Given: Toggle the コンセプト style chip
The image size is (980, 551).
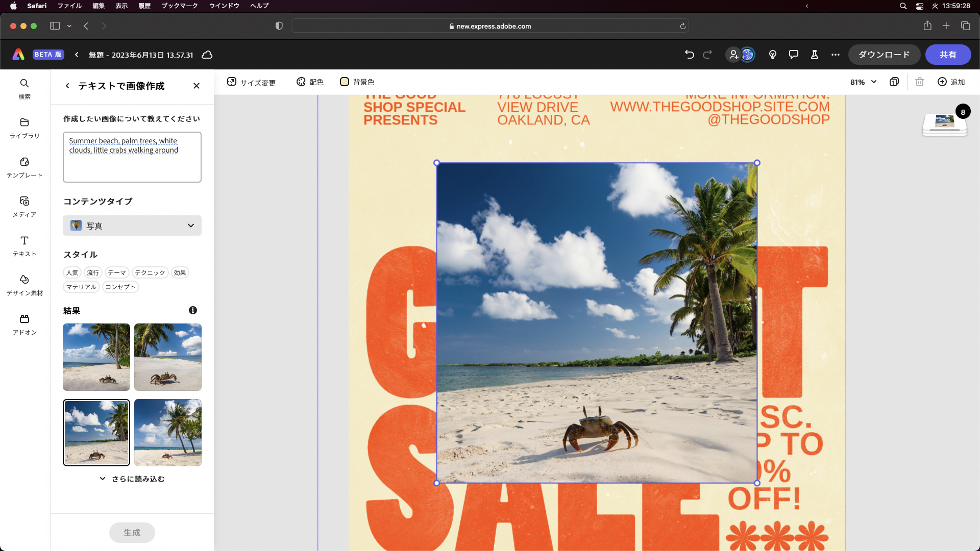Looking at the screenshot, I should [120, 287].
